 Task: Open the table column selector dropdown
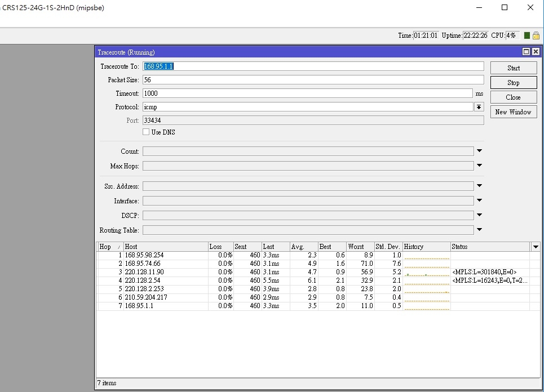(x=536, y=247)
